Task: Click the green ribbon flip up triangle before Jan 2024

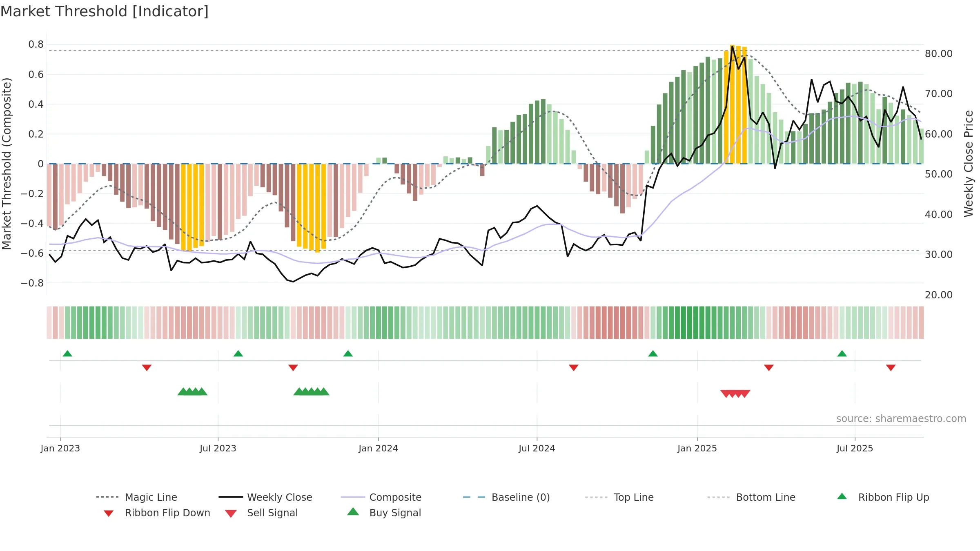Action: click(x=348, y=353)
